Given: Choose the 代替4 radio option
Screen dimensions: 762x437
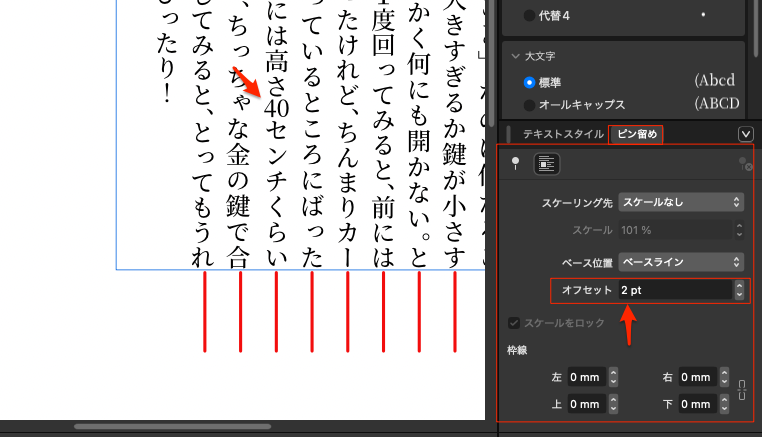Looking at the screenshot, I should [x=530, y=16].
